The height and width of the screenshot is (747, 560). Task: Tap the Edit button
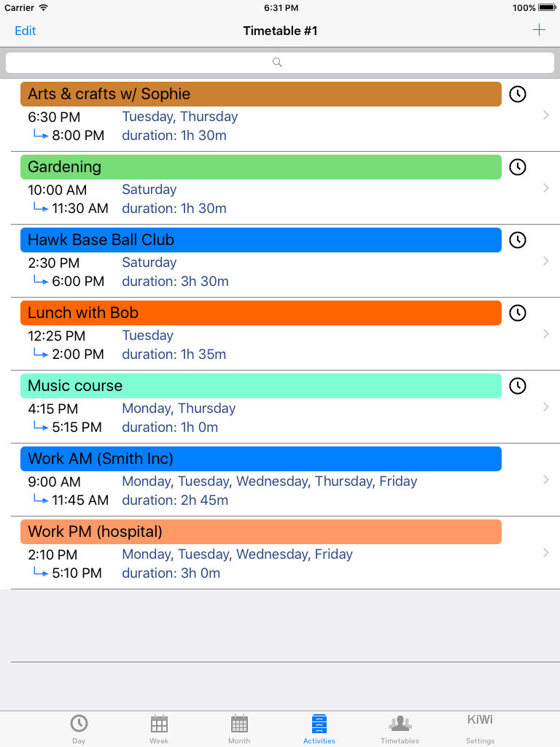tap(26, 31)
